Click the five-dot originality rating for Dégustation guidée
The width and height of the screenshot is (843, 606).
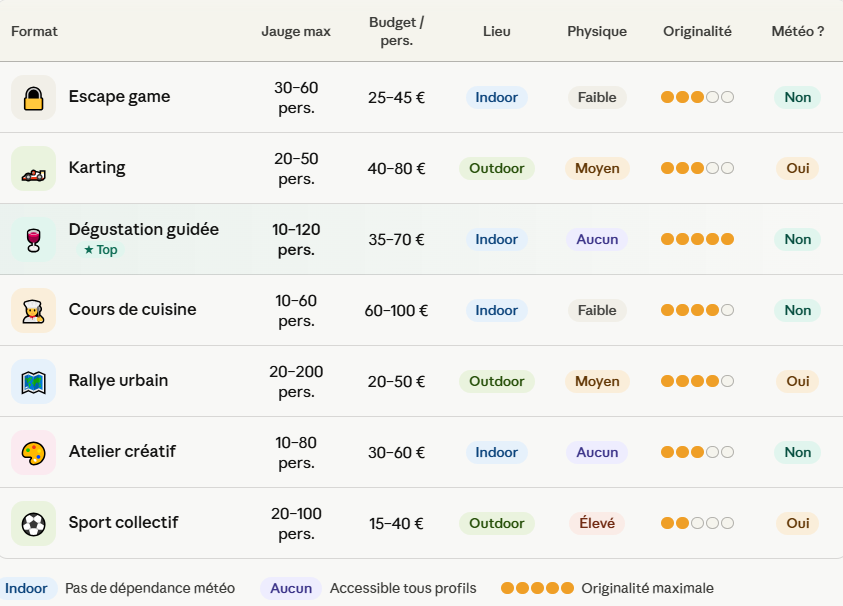coord(697,239)
